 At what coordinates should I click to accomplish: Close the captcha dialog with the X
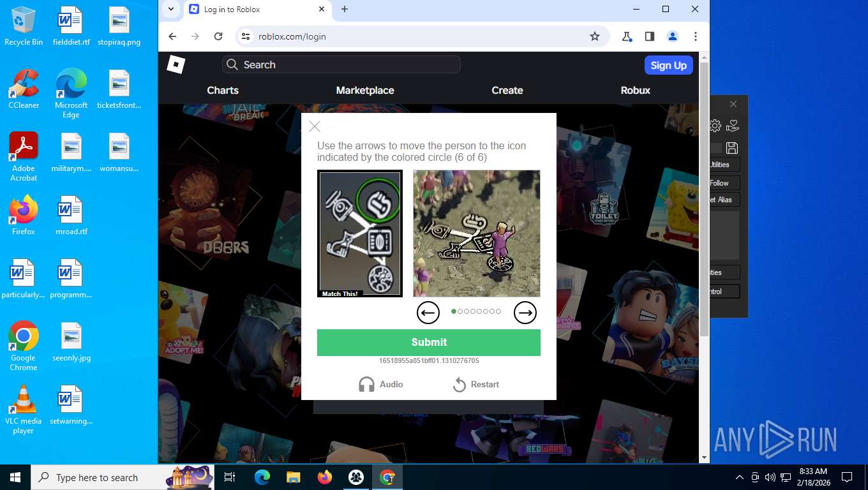click(315, 126)
